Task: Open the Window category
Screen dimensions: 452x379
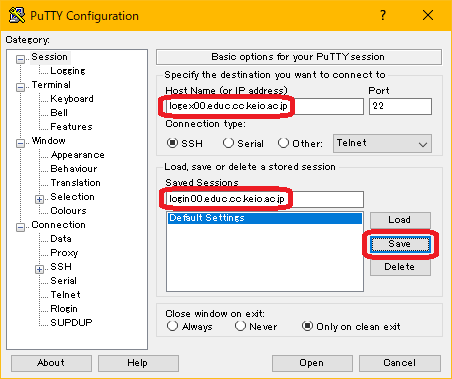Action: pyautogui.click(x=49, y=141)
